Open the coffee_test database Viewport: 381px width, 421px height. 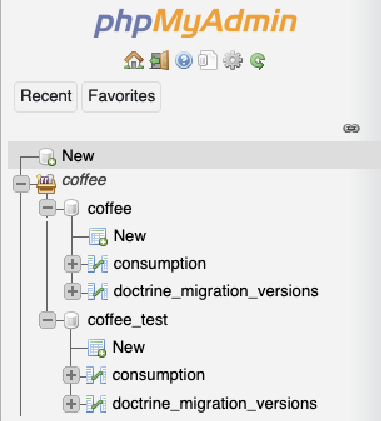point(128,320)
